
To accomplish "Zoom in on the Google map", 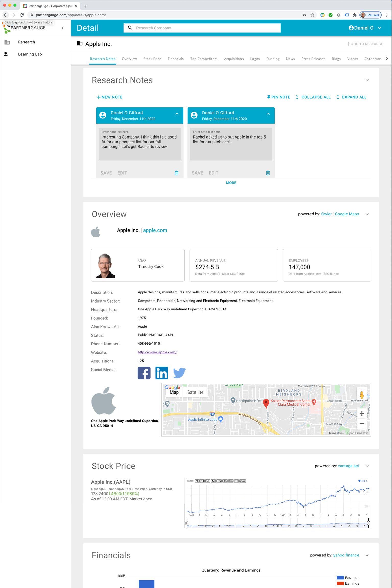I will pos(362,413).
